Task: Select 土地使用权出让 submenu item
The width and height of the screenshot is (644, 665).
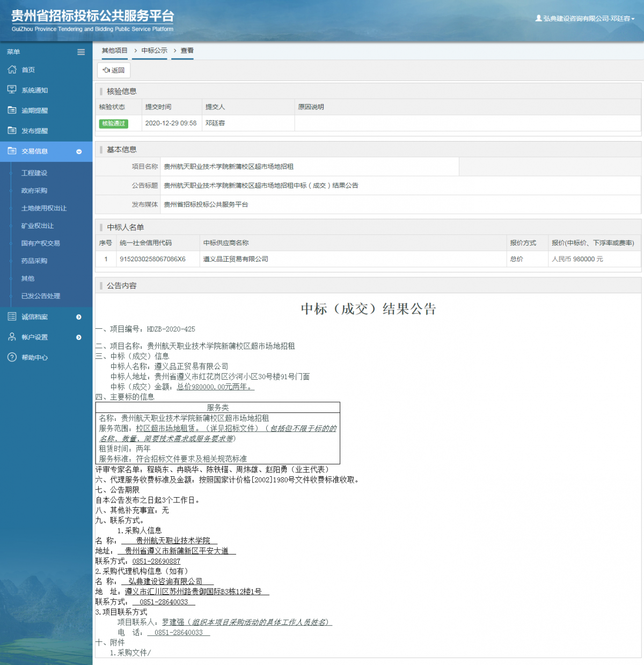Action: 44,208
